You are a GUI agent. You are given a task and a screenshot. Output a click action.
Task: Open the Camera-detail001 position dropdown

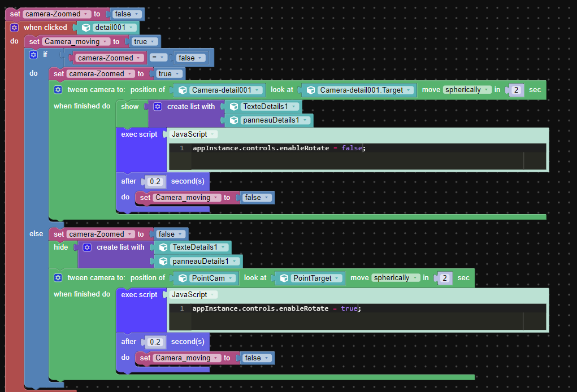226,90
